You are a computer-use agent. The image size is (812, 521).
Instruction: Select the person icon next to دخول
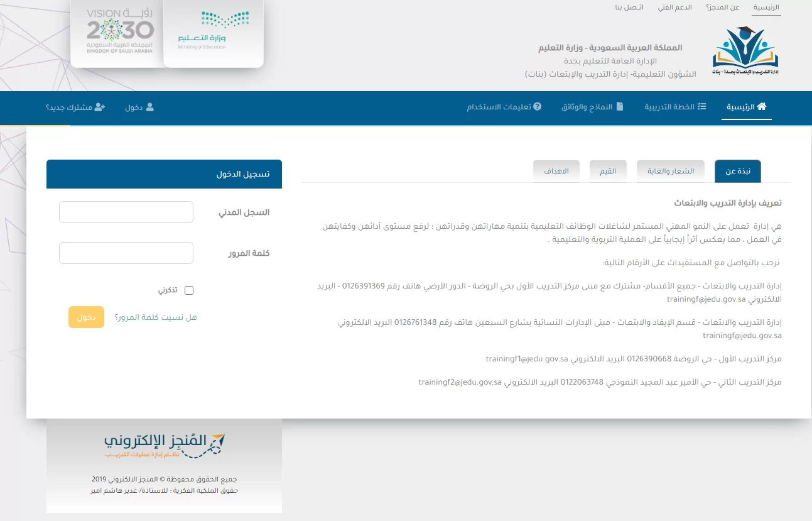[x=150, y=106]
